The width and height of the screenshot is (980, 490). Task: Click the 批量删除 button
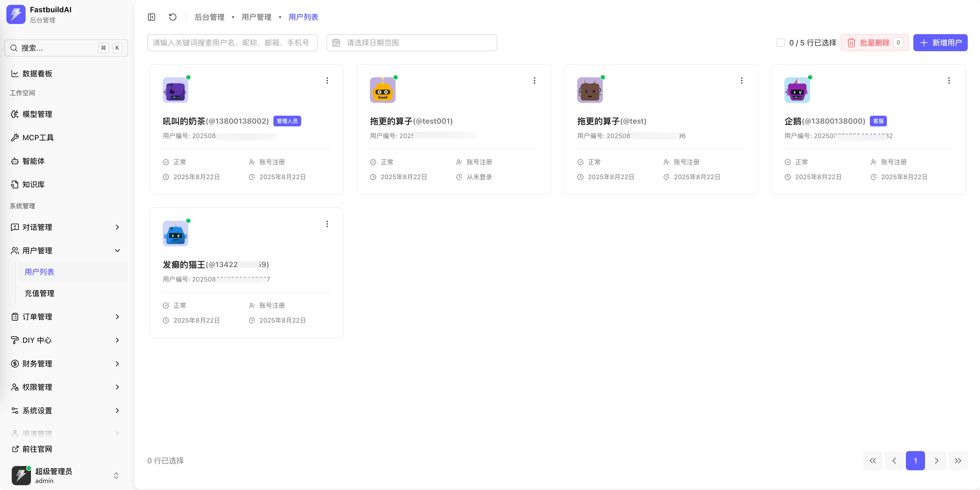click(x=874, y=43)
